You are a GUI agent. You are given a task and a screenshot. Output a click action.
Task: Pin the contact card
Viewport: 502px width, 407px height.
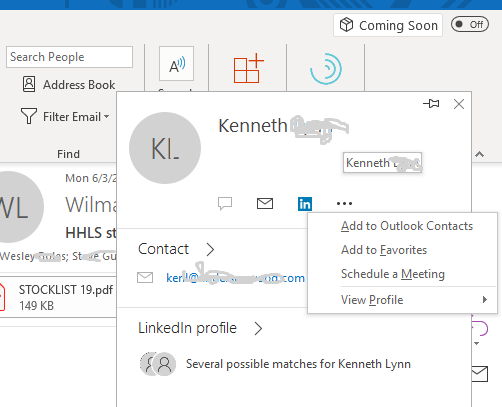click(x=431, y=104)
